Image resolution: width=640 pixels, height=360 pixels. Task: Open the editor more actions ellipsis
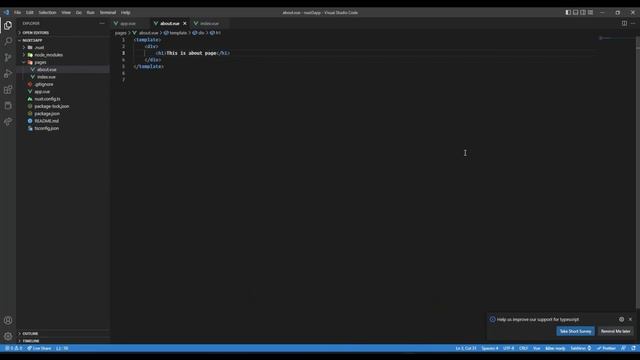click(633, 23)
